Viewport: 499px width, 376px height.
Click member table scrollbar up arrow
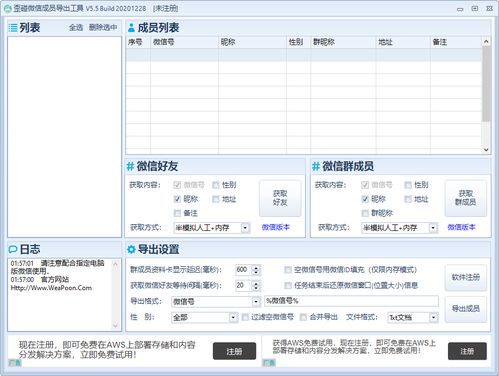point(486,41)
